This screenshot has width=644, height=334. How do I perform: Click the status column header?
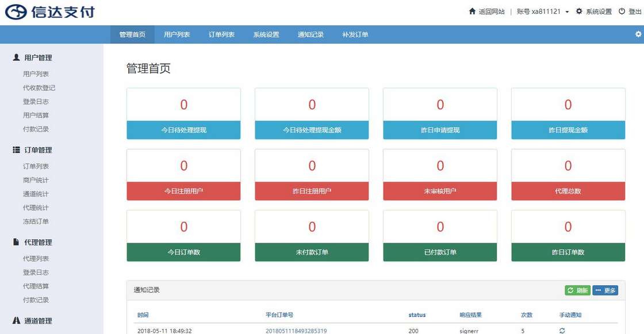click(x=417, y=315)
